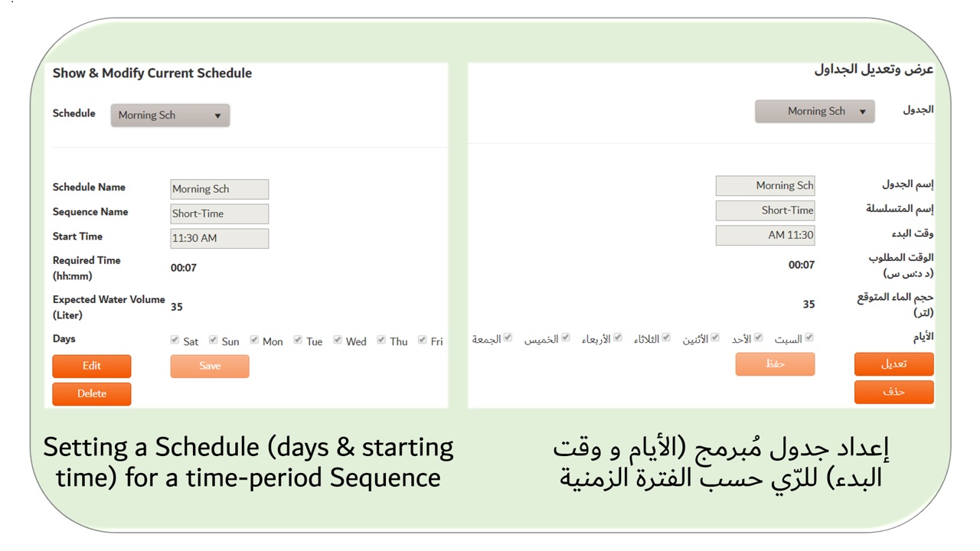Uncheck the Mon day checkbox

click(254, 340)
